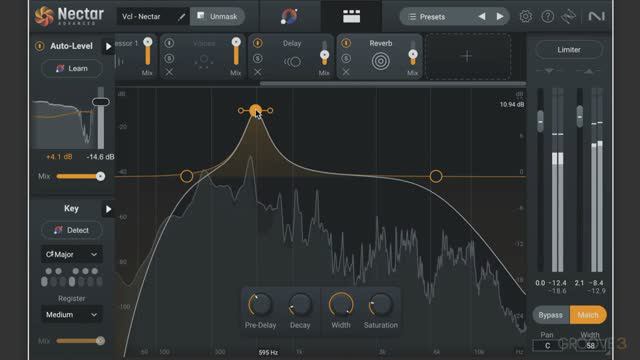Select the Delay module icon
The height and width of the screenshot is (360, 640).
pyautogui.click(x=292, y=62)
